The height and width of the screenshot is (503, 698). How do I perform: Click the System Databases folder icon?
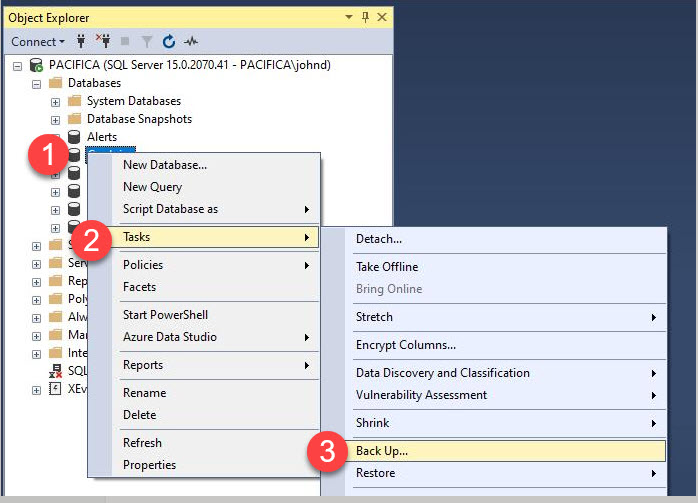pos(74,101)
